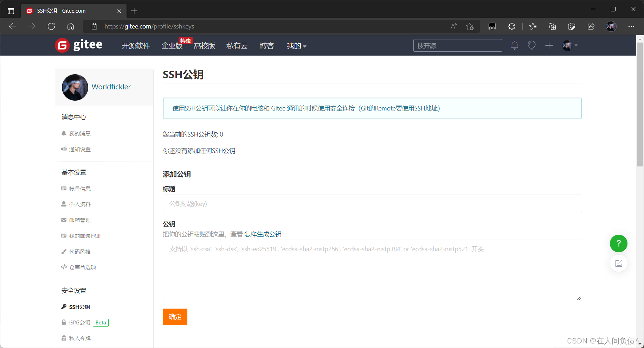Click the Worldfickler profile avatar
644x348 pixels.
(x=75, y=87)
